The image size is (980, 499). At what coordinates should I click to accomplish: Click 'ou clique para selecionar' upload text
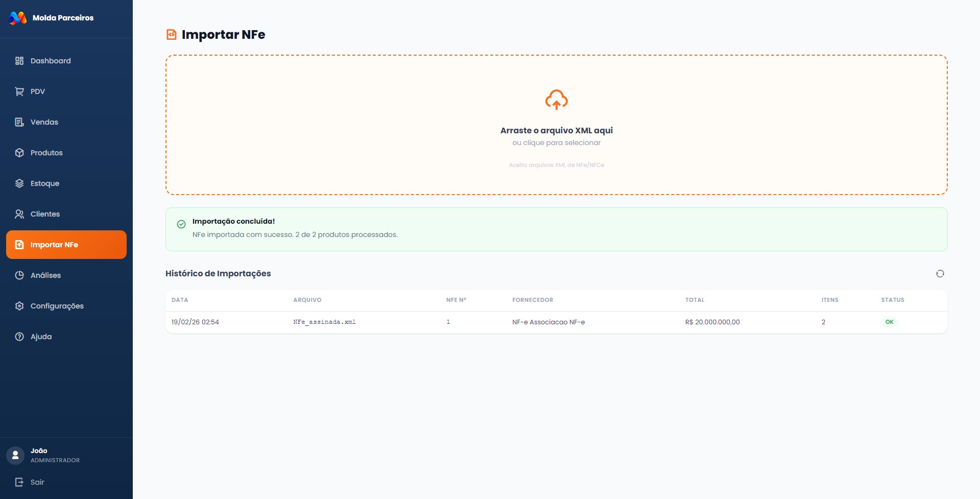[x=556, y=143]
